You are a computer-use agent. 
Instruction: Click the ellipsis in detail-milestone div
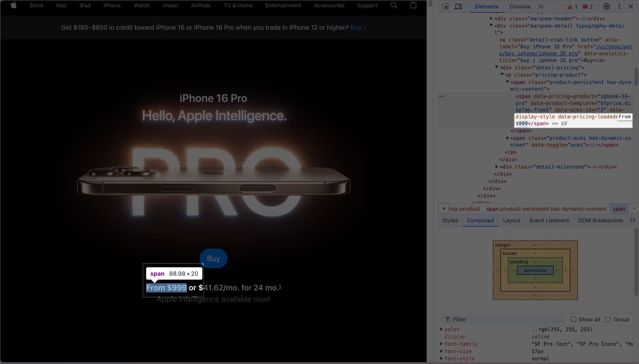tap(594, 167)
